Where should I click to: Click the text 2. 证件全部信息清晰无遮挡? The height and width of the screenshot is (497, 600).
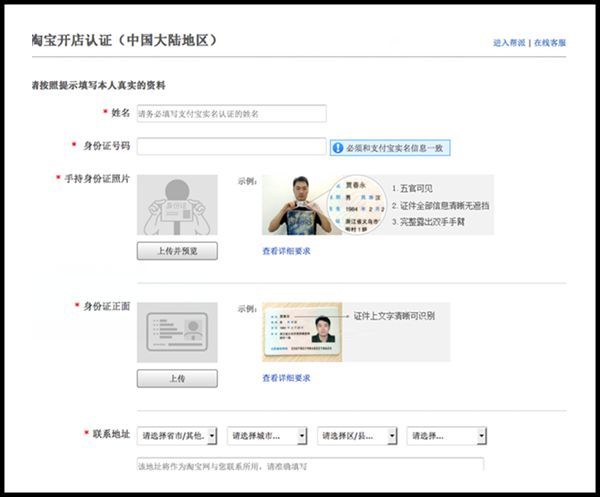point(440,206)
